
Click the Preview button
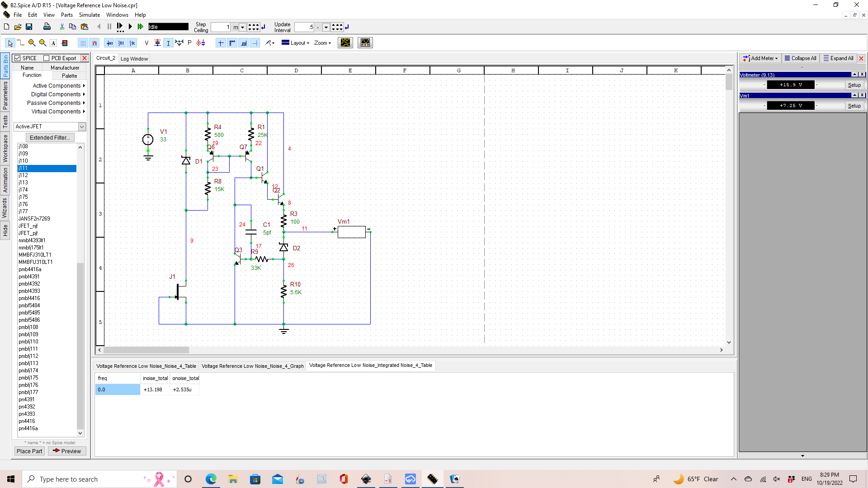(67, 451)
